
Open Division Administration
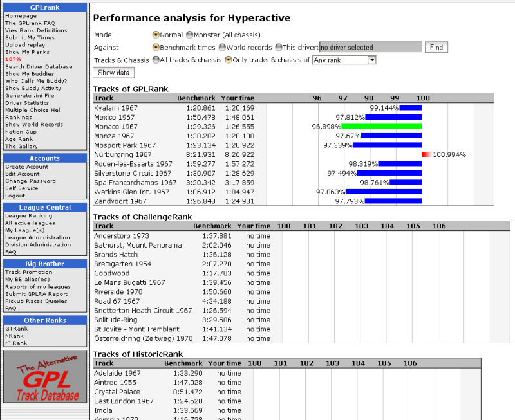click(x=38, y=244)
